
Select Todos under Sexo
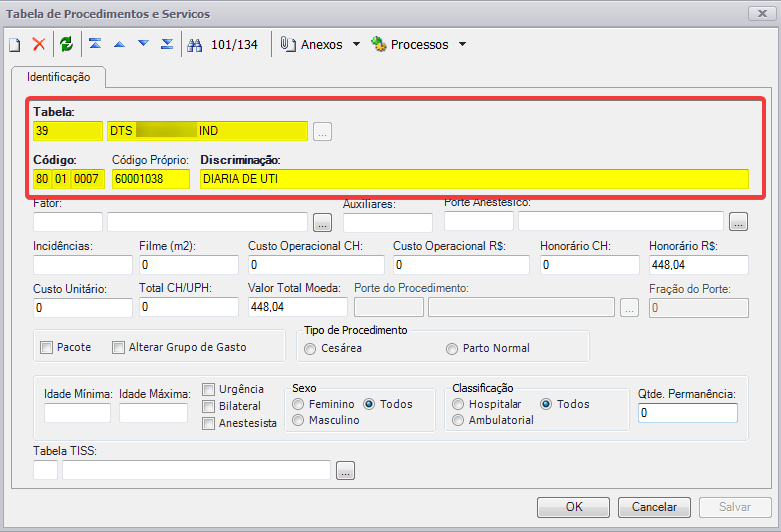(x=369, y=404)
